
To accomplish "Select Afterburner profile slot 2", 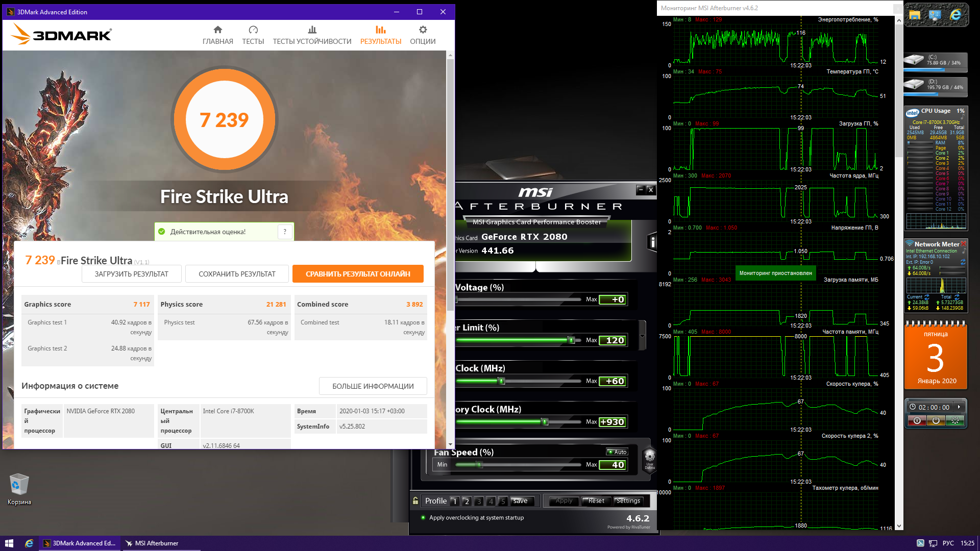I will coord(467,501).
